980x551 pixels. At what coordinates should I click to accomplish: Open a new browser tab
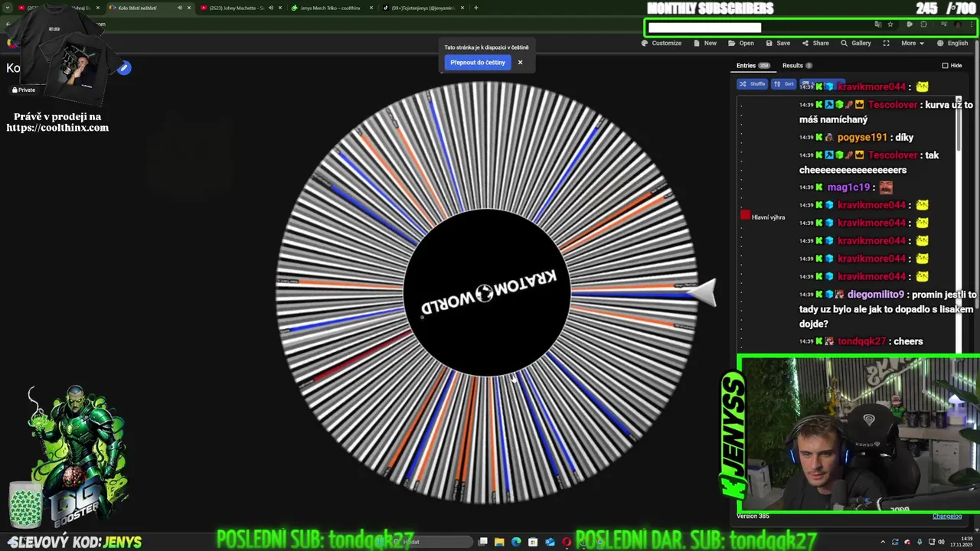point(476,8)
